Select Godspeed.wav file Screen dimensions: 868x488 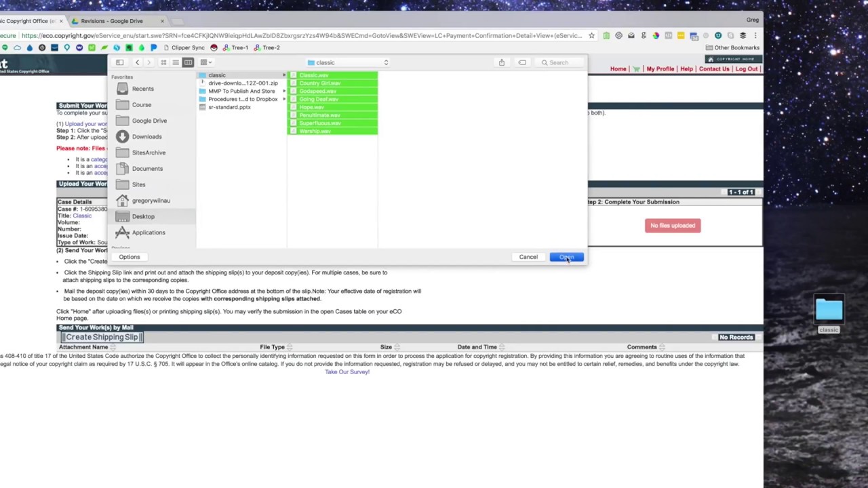tap(332, 91)
